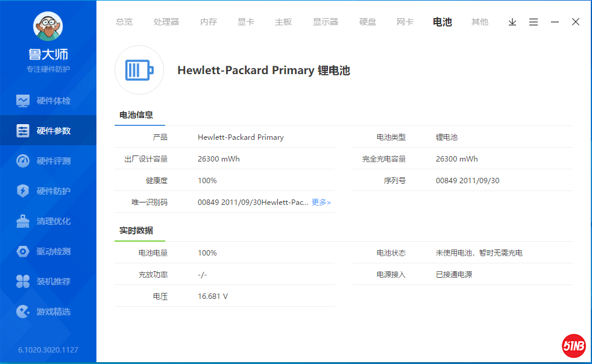Close the 鲁大师 window
The width and height of the screenshot is (592, 364).
tap(575, 22)
